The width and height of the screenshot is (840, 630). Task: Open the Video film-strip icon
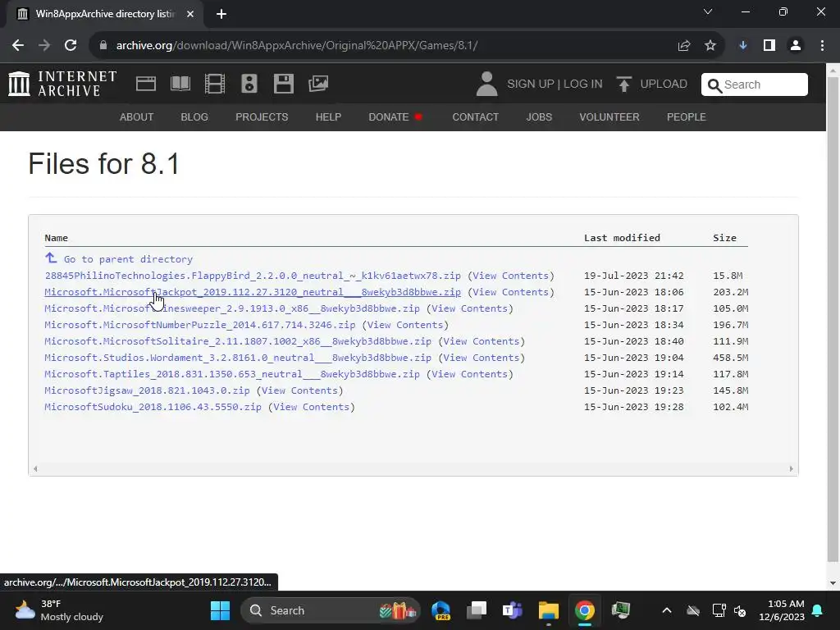[x=215, y=84]
